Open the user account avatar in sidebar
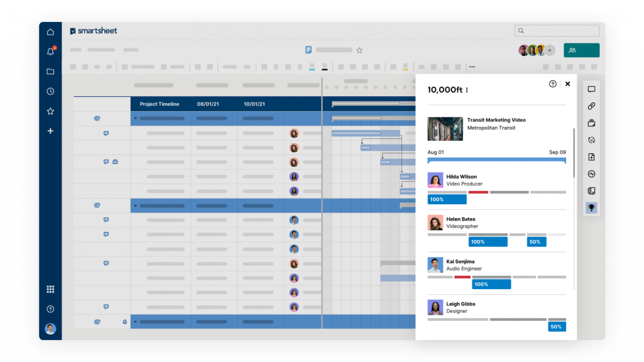 tap(50, 329)
